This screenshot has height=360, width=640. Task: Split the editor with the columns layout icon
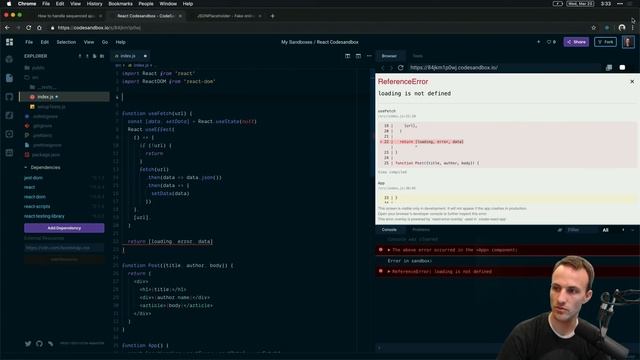347,56
